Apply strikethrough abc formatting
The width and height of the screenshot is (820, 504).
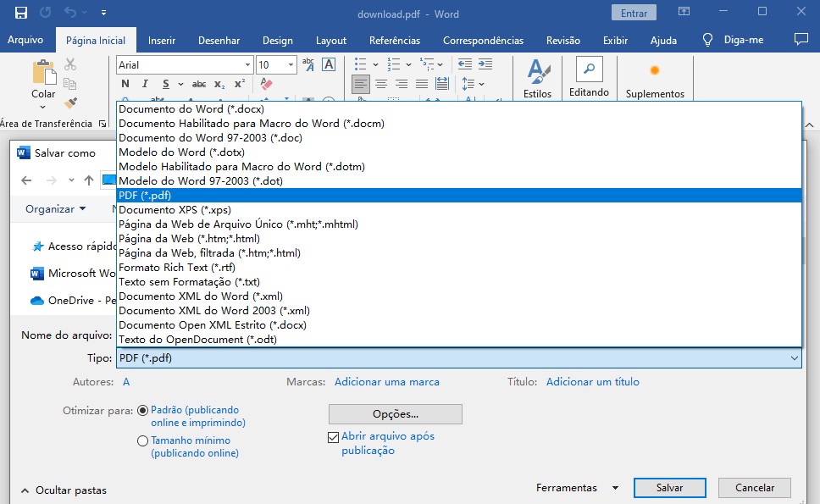pyautogui.click(x=199, y=84)
